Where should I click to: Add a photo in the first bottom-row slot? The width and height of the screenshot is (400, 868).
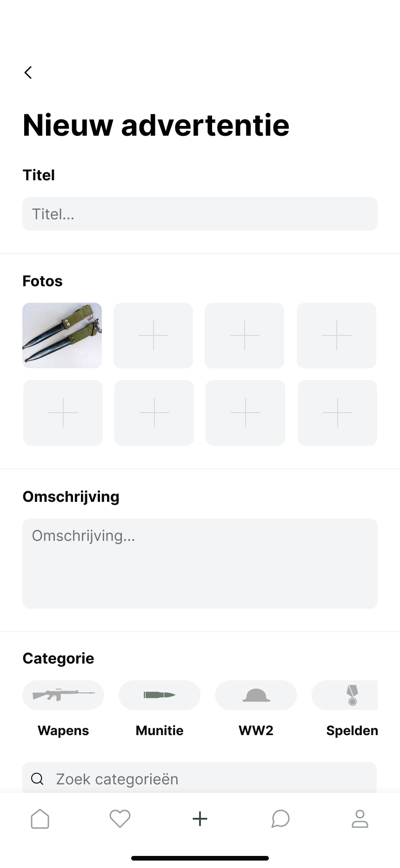[63, 413]
